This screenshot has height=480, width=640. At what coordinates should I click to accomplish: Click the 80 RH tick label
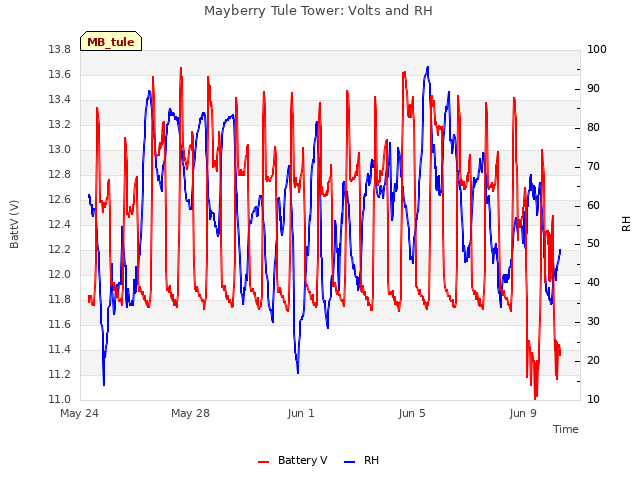(593, 128)
